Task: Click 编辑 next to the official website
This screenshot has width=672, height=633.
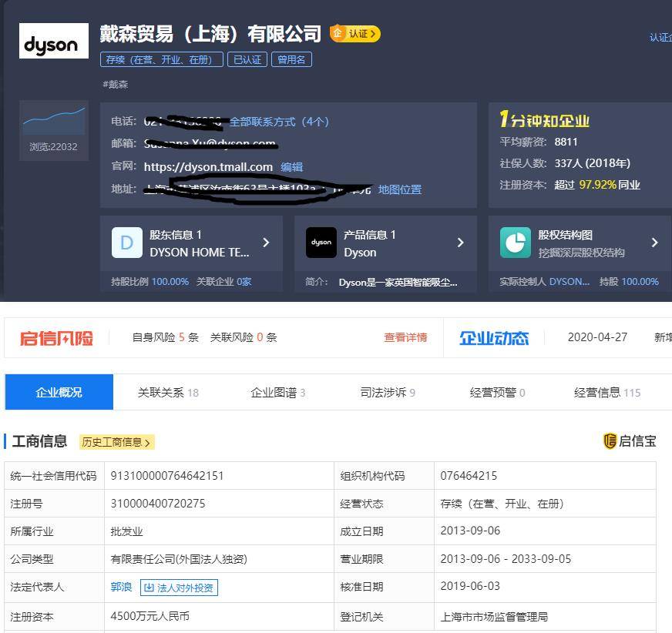Action: click(292, 166)
